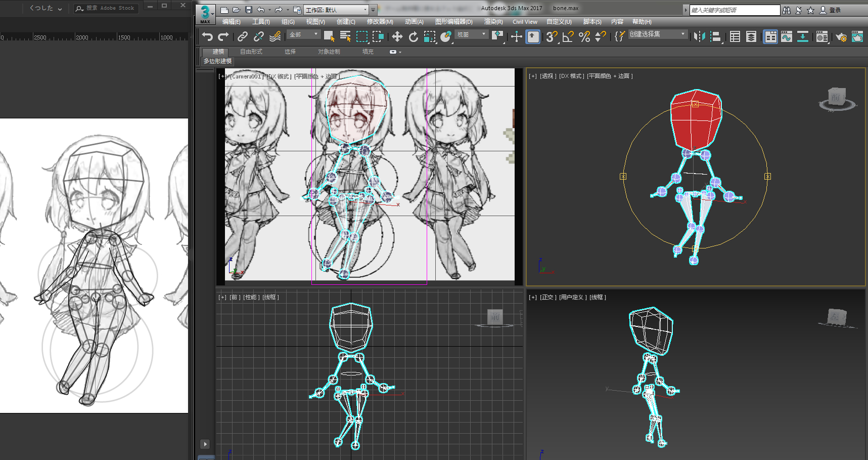Image resolution: width=868 pixels, height=460 pixels.
Task: Open the 工具(T) menu
Action: click(261, 22)
